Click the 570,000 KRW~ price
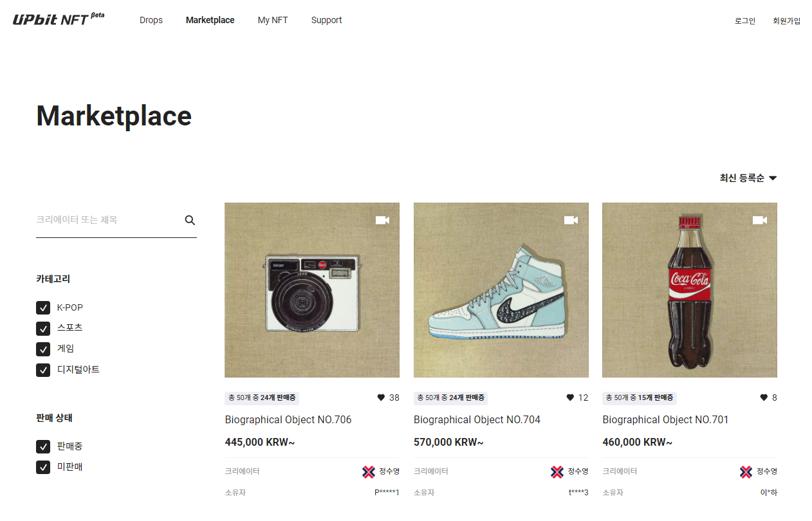 [448, 443]
